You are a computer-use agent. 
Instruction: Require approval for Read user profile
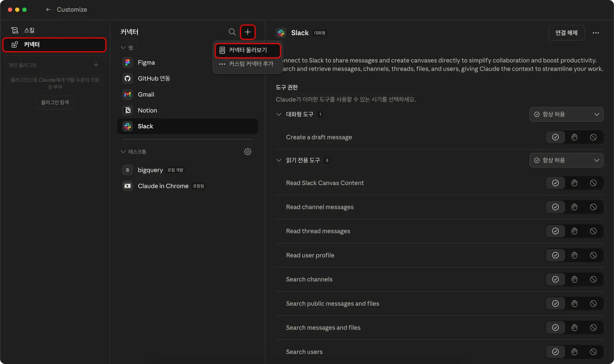575,255
